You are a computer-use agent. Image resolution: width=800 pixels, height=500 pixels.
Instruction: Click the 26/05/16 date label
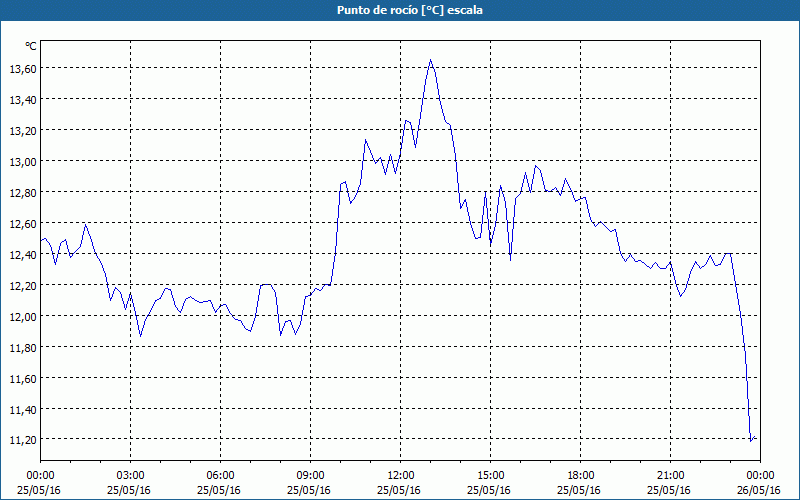tap(759, 490)
